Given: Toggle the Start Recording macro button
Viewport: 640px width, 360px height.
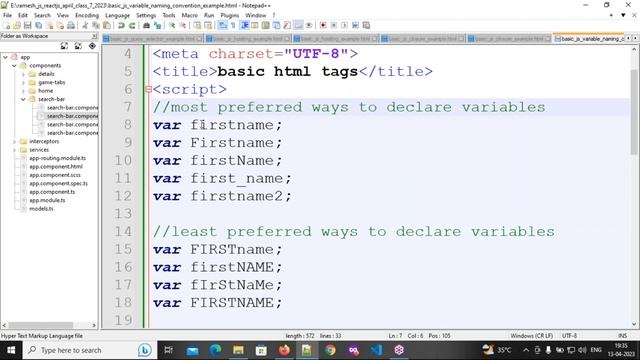Looking at the screenshot, I should click(x=323, y=25).
